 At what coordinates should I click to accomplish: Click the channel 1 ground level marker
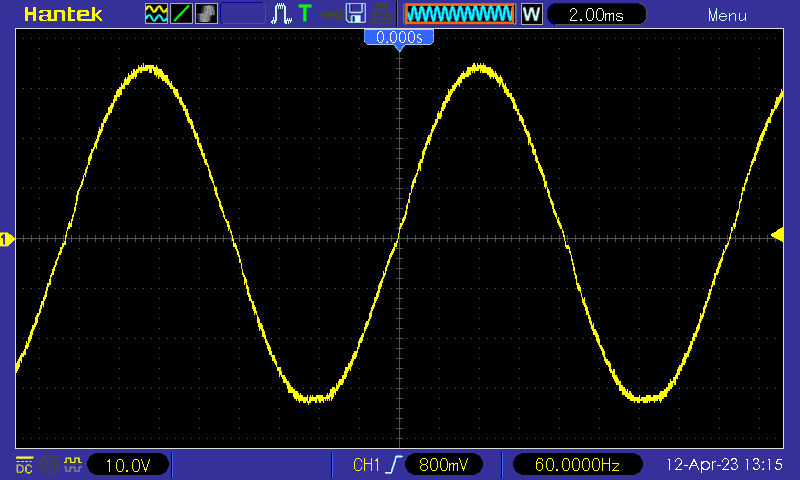[7, 239]
